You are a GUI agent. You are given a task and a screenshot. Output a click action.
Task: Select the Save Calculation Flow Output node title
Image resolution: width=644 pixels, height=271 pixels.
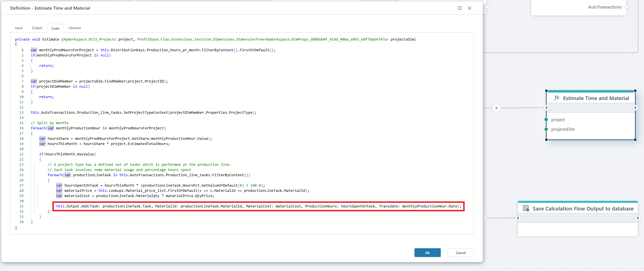click(x=583, y=209)
